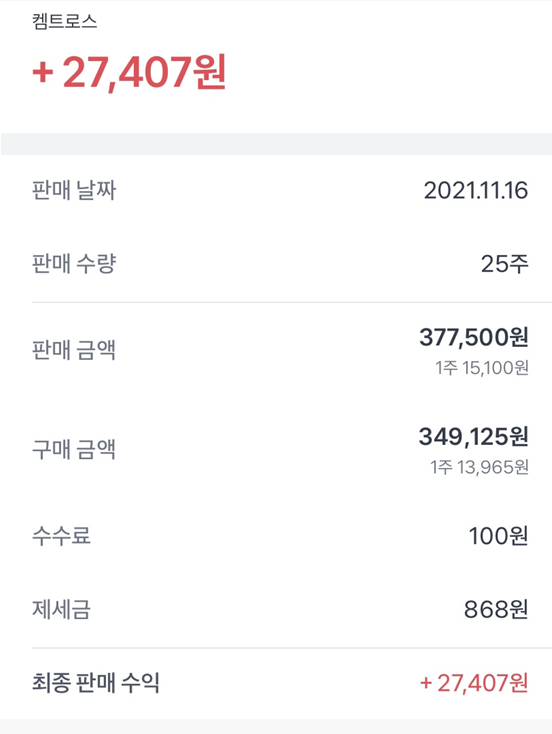Select the 25주 quantity value

(505, 264)
